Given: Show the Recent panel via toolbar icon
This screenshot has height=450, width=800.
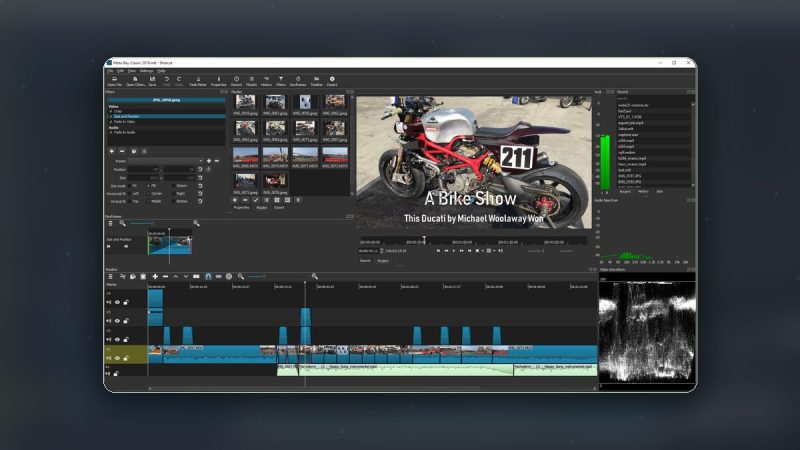Looking at the screenshot, I should [236, 81].
